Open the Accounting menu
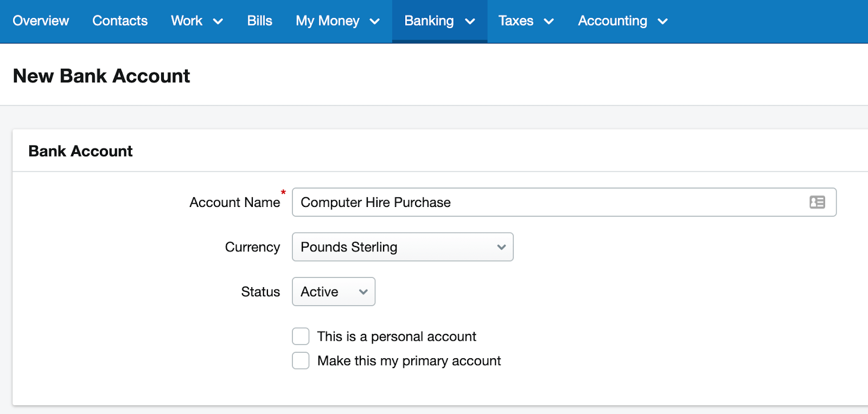Viewport: 868px width, 414px height. (623, 21)
